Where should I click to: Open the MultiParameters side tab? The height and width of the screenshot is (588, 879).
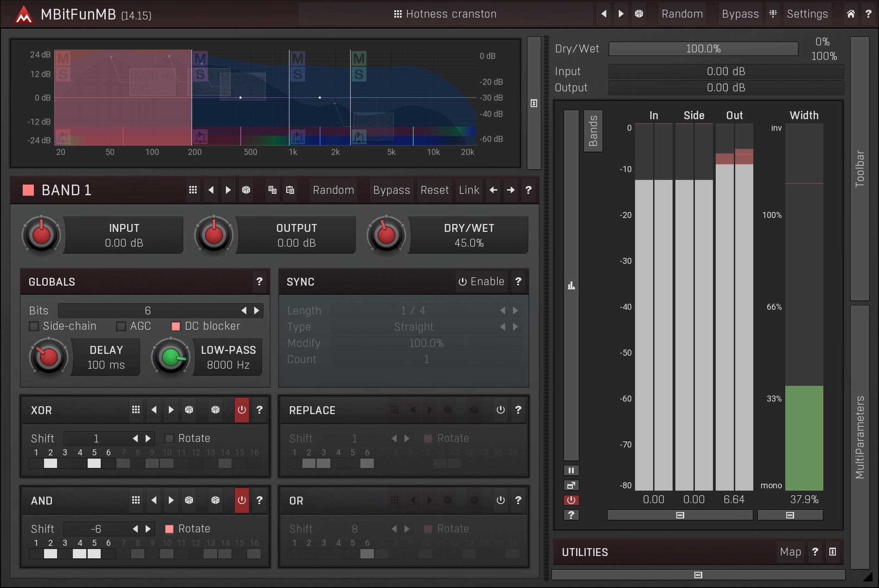(x=860, y=436)
